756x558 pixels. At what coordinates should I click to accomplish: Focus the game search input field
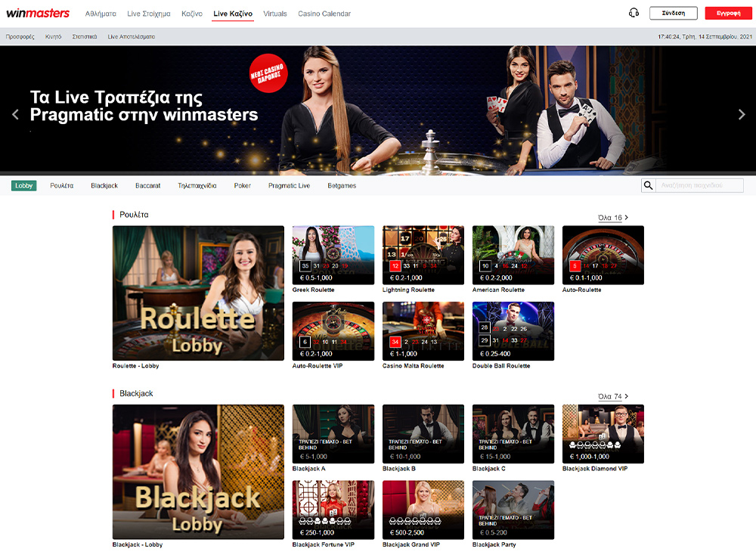(699, 186)
